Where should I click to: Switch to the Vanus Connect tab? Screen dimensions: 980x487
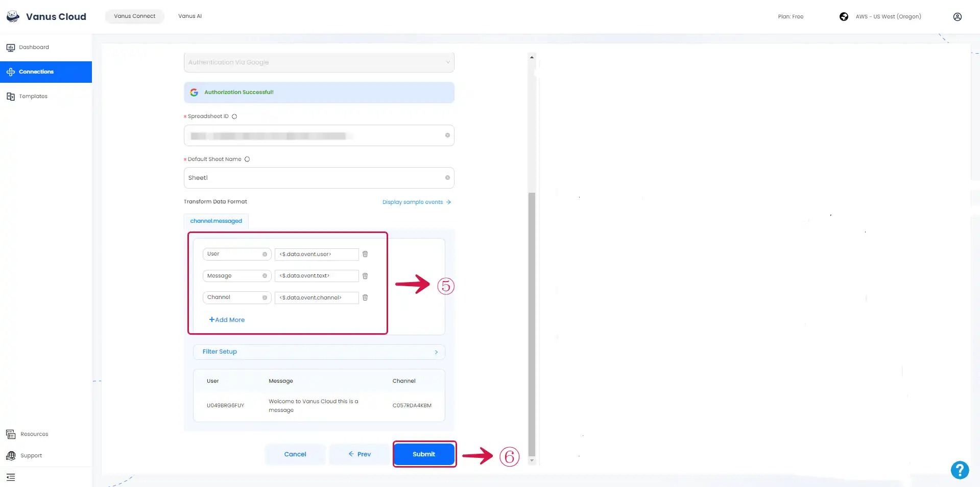134,16
